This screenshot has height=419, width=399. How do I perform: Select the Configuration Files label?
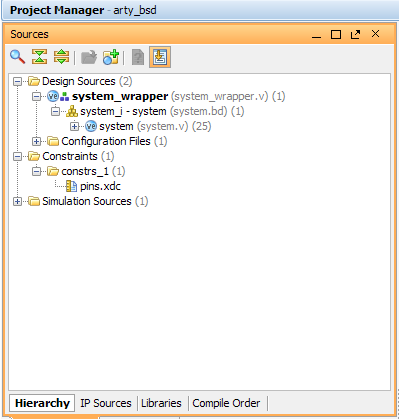click(106, 141)
